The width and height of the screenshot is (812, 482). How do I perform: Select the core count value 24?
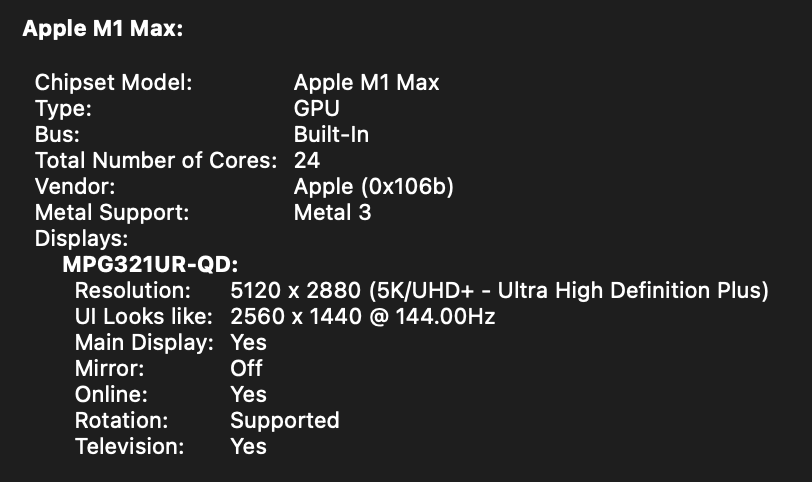click(x=306, y=160)
